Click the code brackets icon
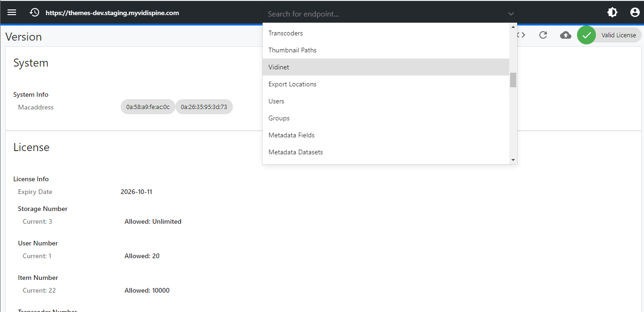The image size is (644, 312). (521, 35)
